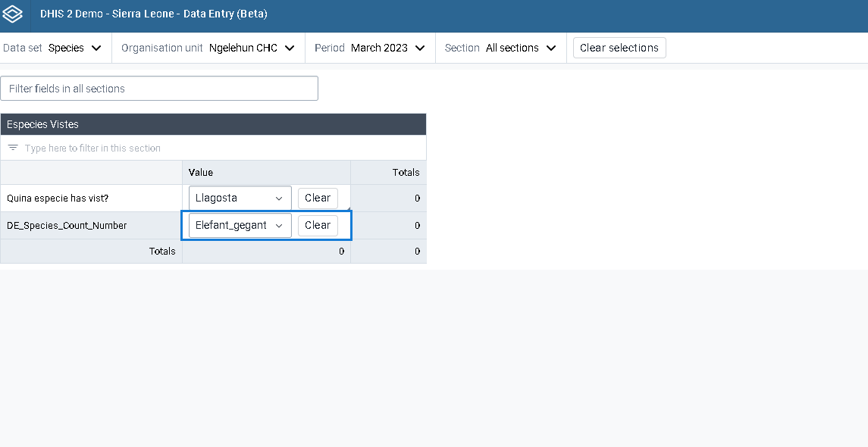Focus the Filter fields in all sections box

[x=159, y=89]
